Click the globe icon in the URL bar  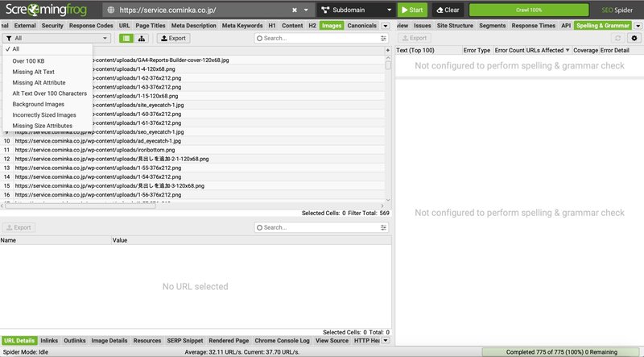(x=110, y=10)
